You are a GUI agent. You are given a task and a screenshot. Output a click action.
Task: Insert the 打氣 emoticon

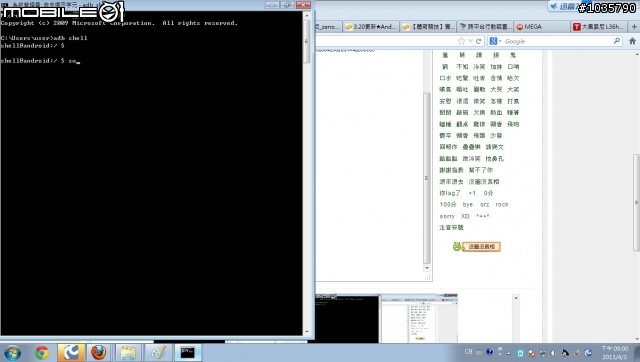click(513, 101)
